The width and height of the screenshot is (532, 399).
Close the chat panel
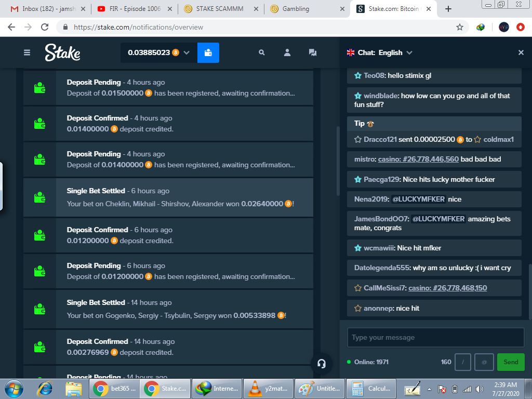[x=521, y=52]
